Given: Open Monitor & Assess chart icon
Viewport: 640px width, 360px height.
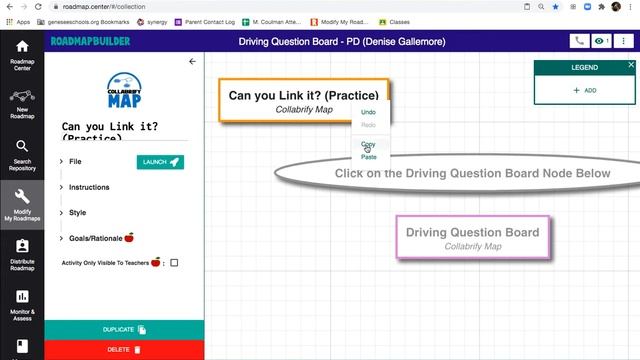Looking at the screenshot, I should [22, 305].
